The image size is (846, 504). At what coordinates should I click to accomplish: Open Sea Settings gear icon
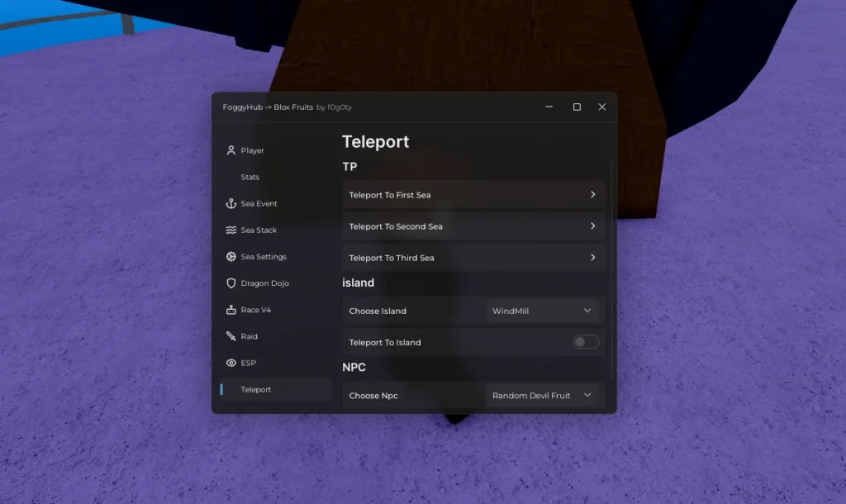[x=231, y=257]
